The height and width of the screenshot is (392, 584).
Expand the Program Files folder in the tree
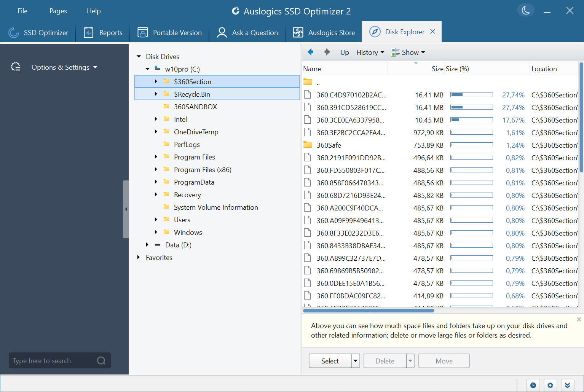coord(156,157)
